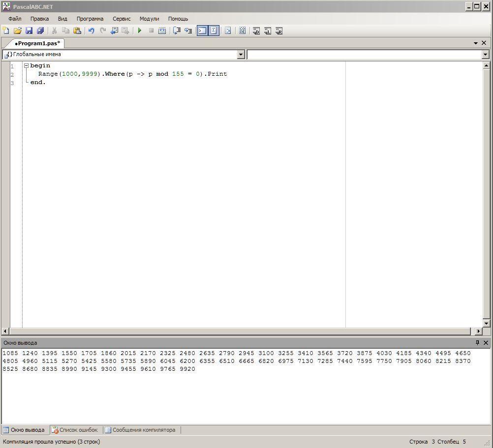Click the output value 1085

click(x=10, y=353)
